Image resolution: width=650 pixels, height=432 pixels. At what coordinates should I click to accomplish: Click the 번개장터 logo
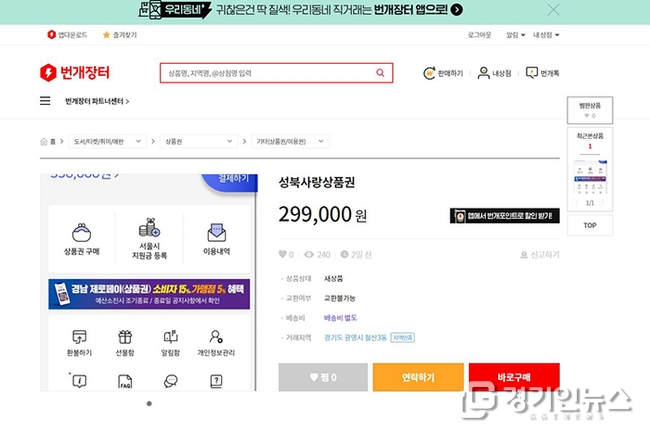[75, 73]
